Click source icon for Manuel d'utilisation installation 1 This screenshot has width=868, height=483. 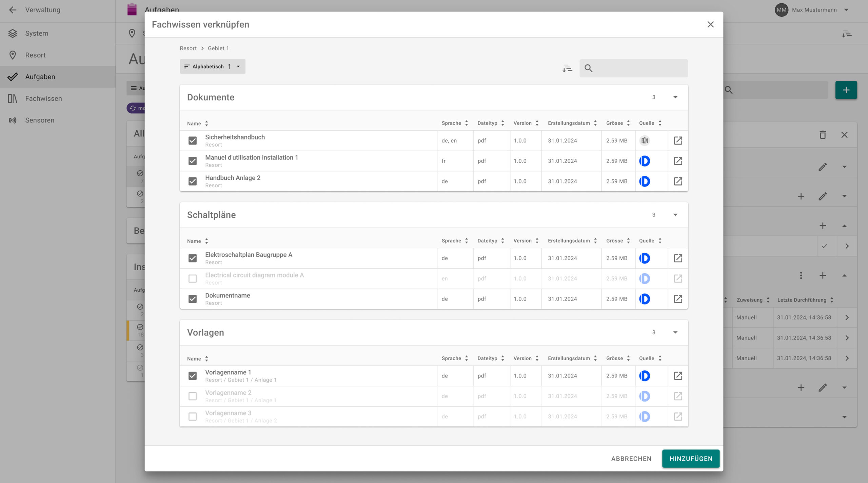pos(644,161)
